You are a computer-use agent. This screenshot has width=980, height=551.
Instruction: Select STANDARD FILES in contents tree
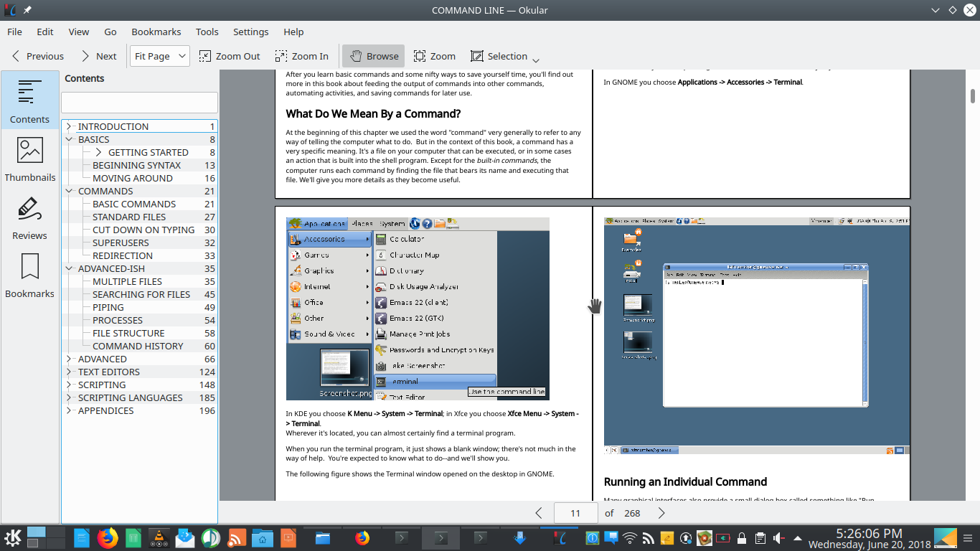pos(129,217)
